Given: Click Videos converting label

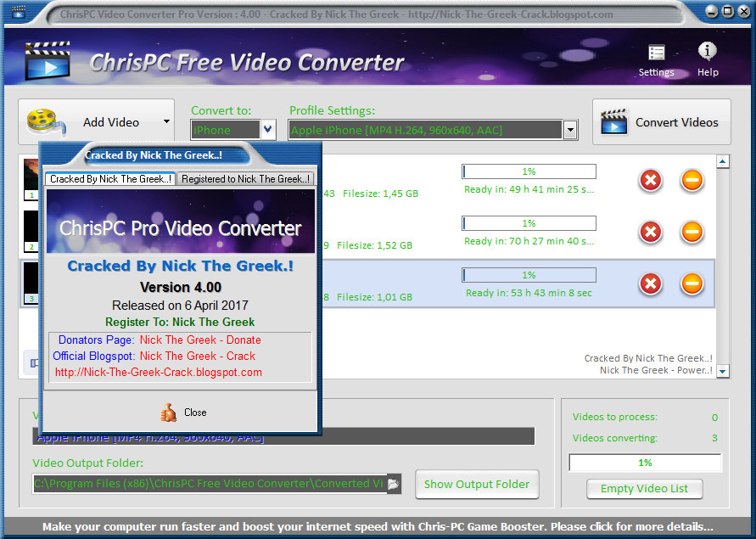Looking at the screenshot, I should tap(615, 438).
